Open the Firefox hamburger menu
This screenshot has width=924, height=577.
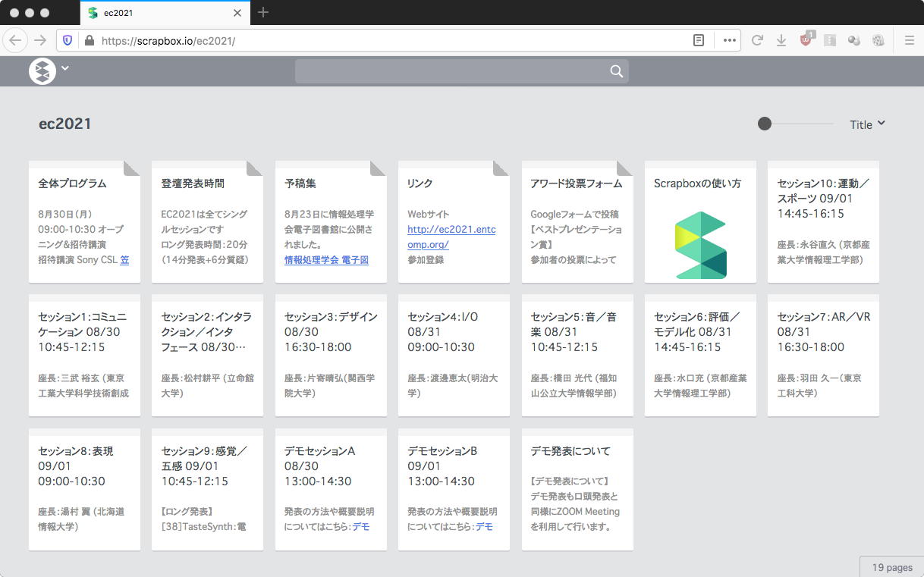tap(909, 40)
